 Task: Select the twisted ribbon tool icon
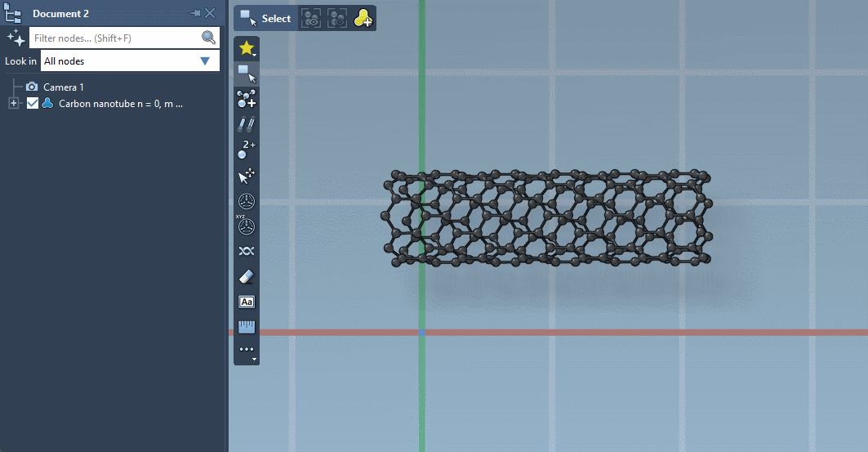(x=247, y=252)
